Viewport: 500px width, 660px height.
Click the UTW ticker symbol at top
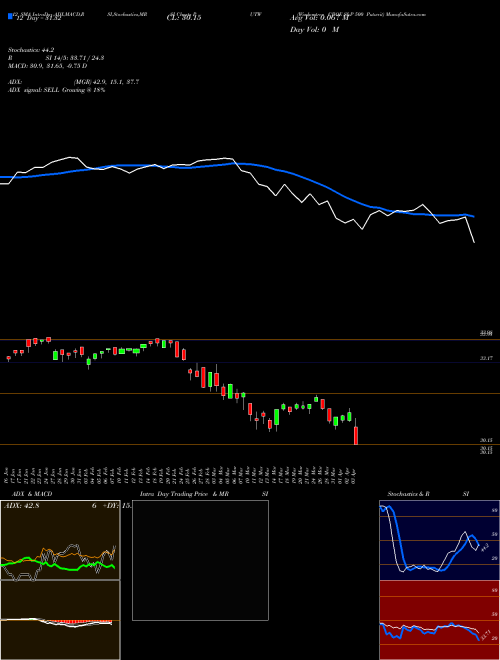pos(255,14)
